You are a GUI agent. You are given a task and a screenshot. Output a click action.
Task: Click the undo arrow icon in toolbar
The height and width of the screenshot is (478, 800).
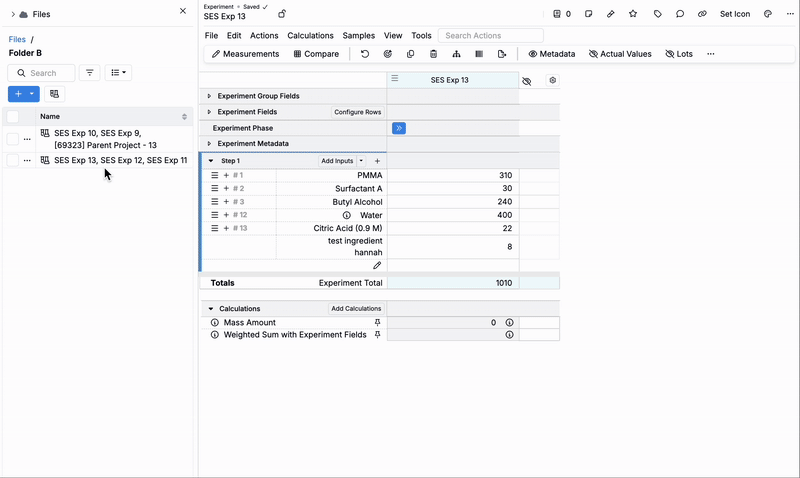click(x=365, y=54)
